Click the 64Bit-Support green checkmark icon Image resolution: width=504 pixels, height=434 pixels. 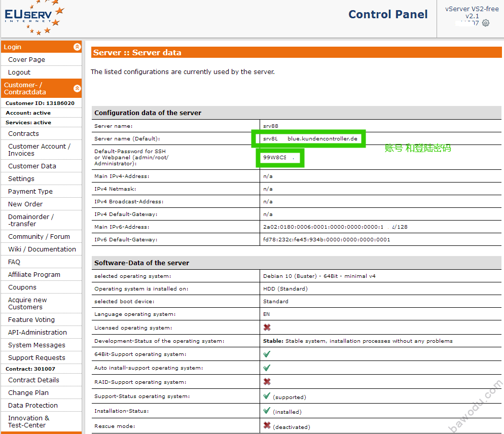pyautogui.click(x=267, y=354)
